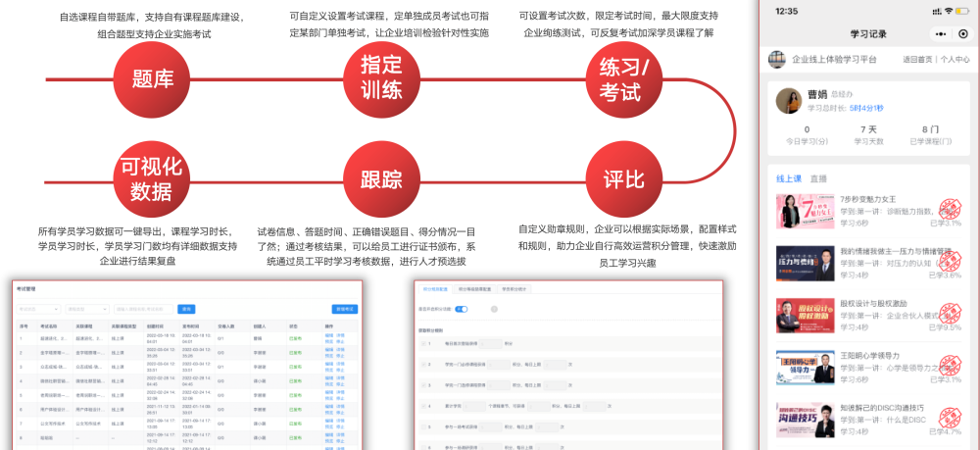Click the 状态 column header in exam table
This screenshot has width=980, height=450.
[293, 326]
